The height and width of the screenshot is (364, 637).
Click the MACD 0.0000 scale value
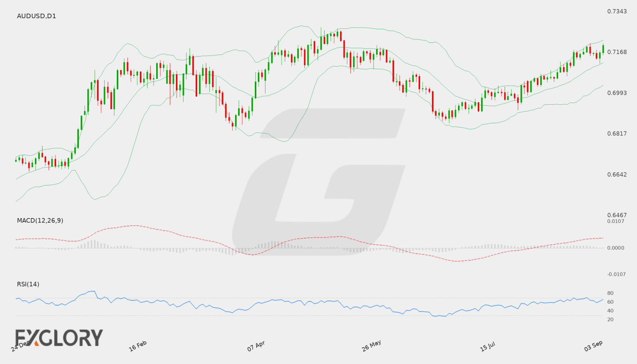(616, 248)
